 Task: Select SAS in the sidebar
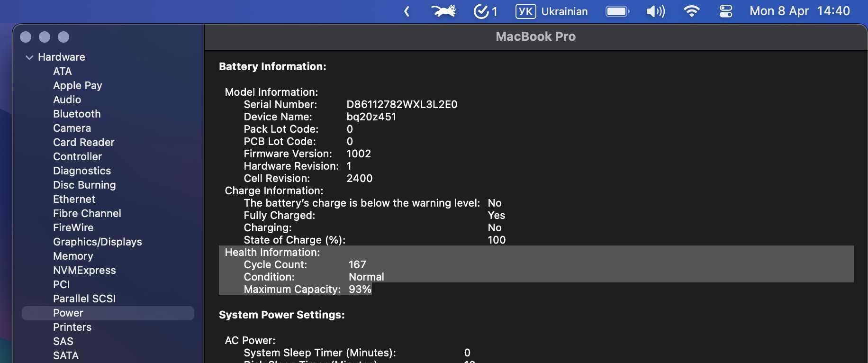63,341
